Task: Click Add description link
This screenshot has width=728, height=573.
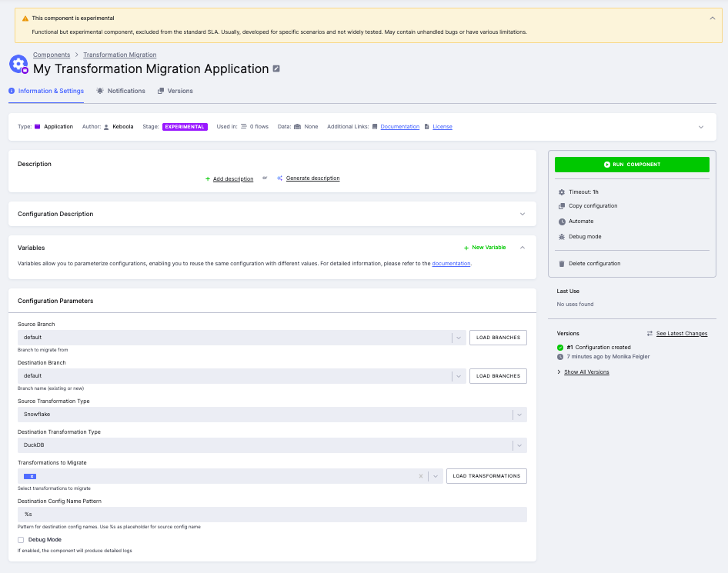Action: coord(233,178)
